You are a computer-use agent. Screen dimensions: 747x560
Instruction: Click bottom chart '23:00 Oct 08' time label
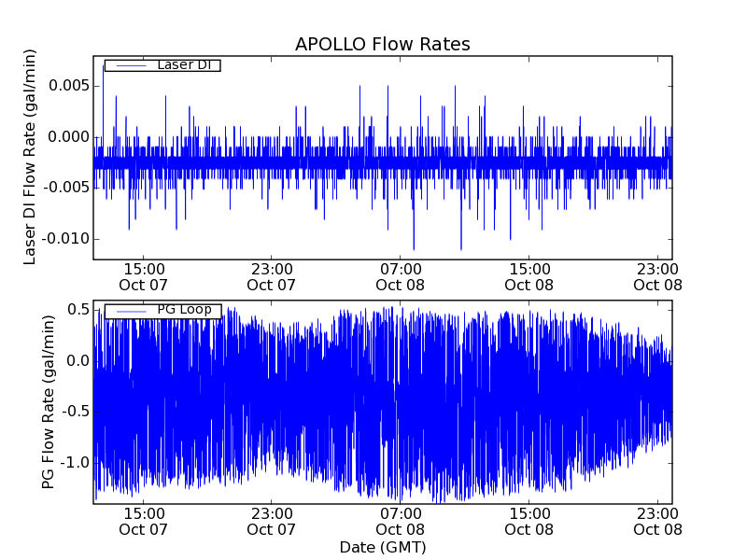tap(657, 522)
